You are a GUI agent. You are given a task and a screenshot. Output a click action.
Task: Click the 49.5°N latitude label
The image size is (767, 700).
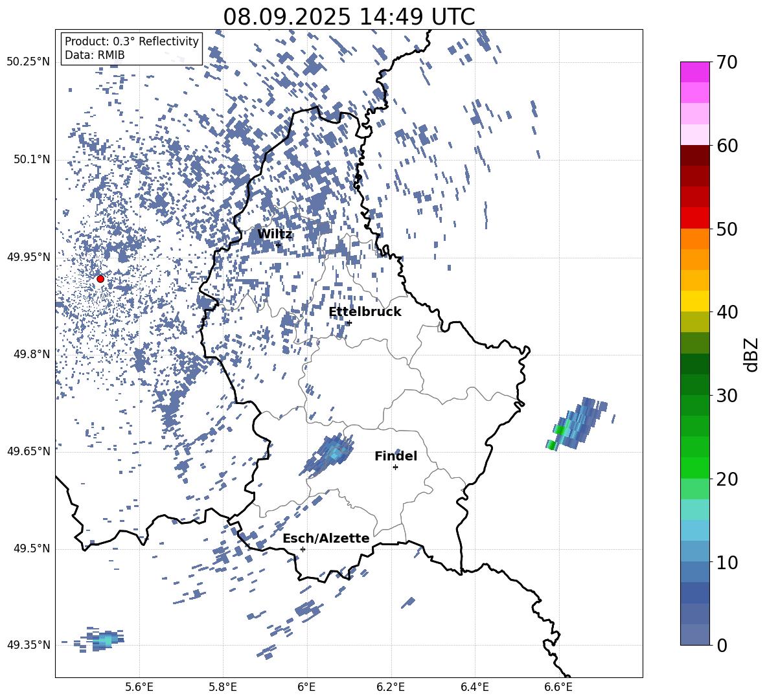(32, 548)
